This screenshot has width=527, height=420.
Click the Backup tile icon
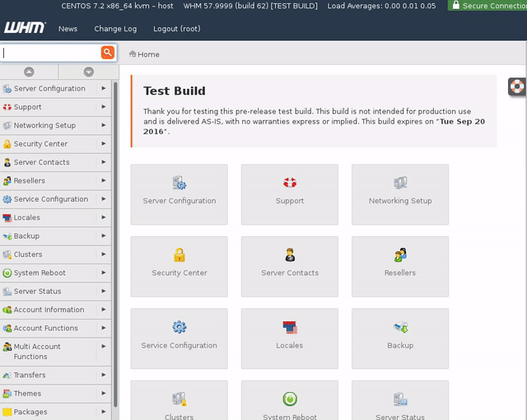401,327
